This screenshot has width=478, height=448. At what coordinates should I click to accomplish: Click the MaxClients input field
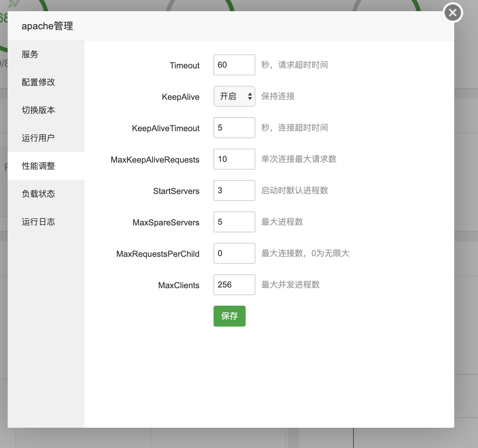click(x=234, y=285)
